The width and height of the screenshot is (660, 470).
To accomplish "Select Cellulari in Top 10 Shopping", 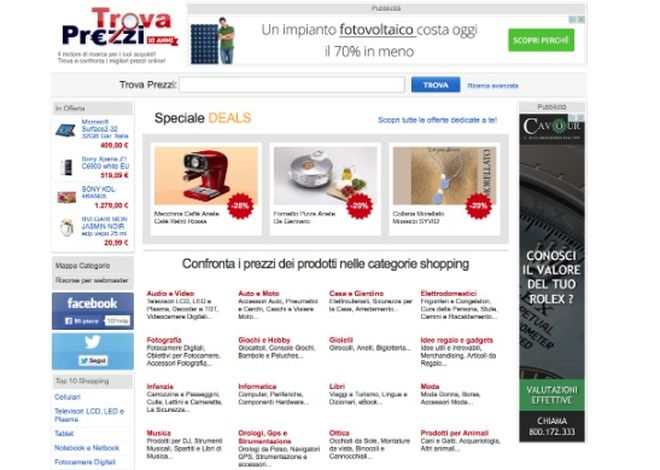I will click(67, 397).
